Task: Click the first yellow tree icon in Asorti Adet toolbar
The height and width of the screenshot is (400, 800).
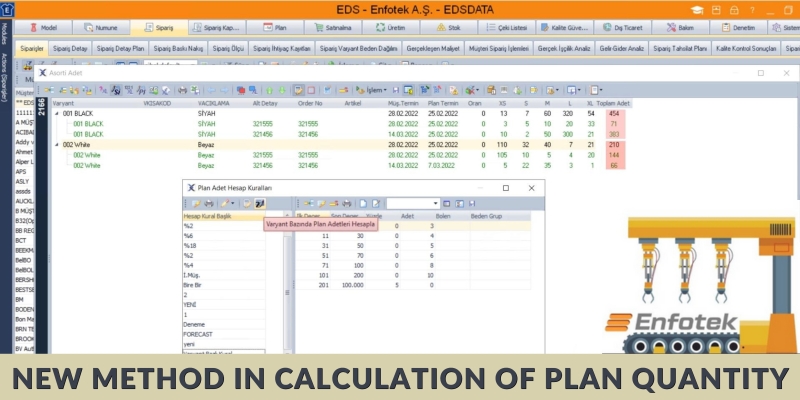Action: click(x=48, y=90)
